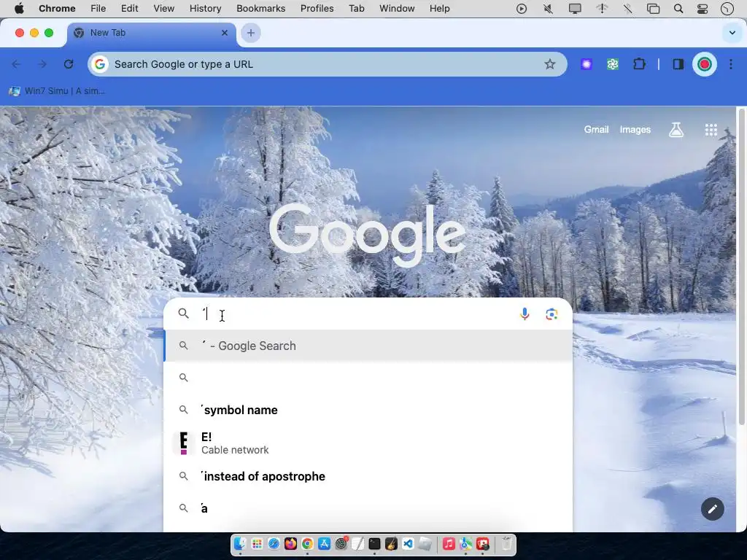This screenshot has width=747, height=560.
Task: Bookmark this tab with the star icon
Action: tap(550, 64)
